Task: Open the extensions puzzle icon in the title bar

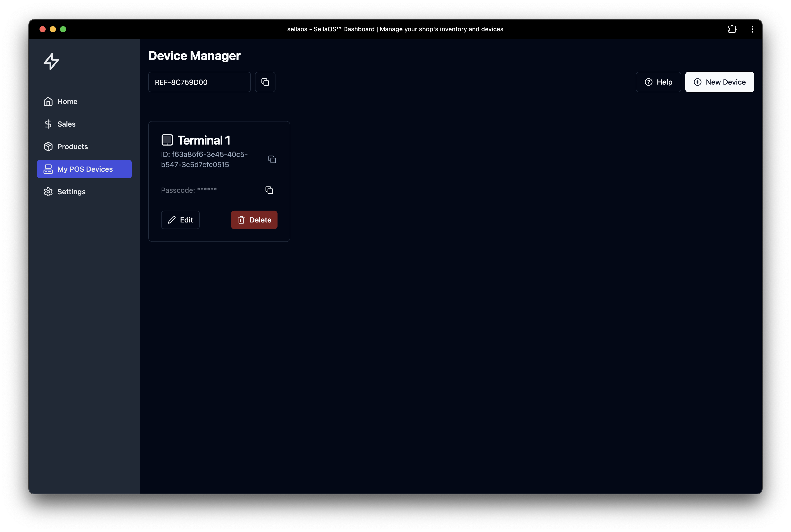Action: click(x=732, y=29)
